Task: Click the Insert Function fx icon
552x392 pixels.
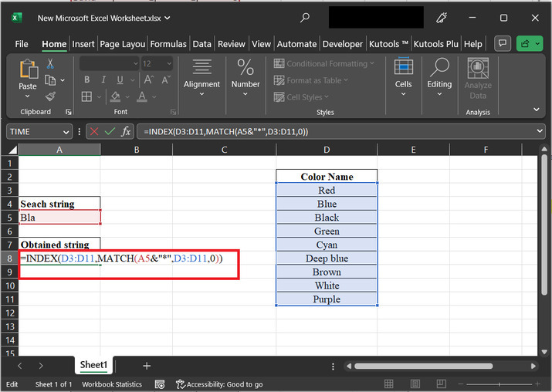Action: [126, 132]
